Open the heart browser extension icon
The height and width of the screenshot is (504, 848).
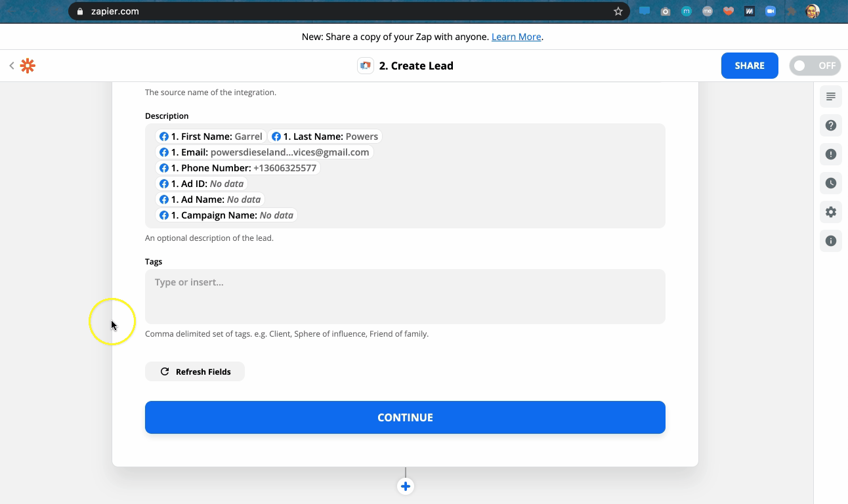(728, 11)
